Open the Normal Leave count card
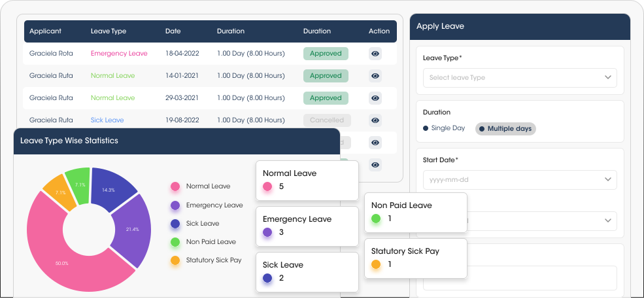 click(x=307, y=181)
